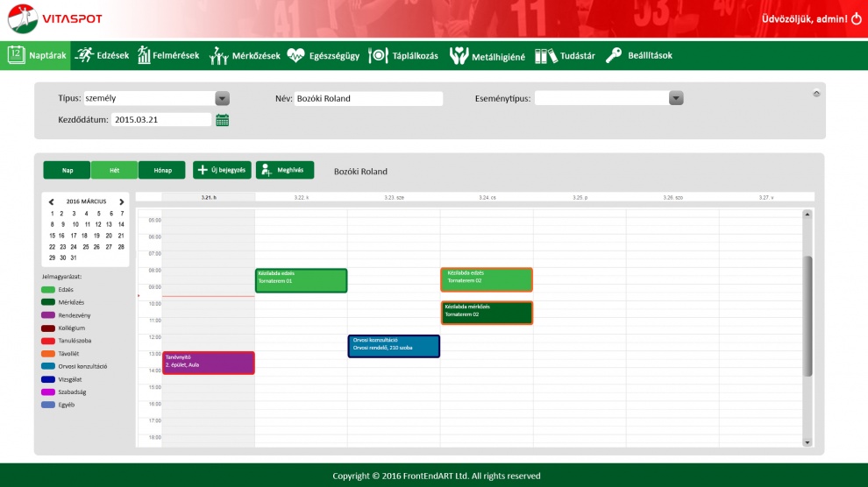Open Táplálkozás with the plate icon
The height and width of the screenshot is (487, 868).
click(378, 55)
